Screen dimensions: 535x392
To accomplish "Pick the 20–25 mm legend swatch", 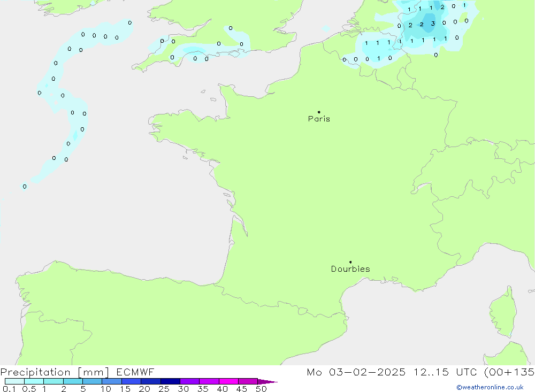I will click(151, 381).
